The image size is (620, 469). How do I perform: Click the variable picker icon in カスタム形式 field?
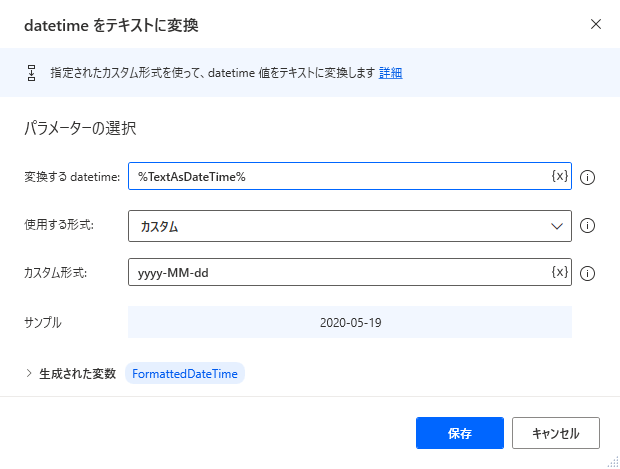tap(559, 272)
